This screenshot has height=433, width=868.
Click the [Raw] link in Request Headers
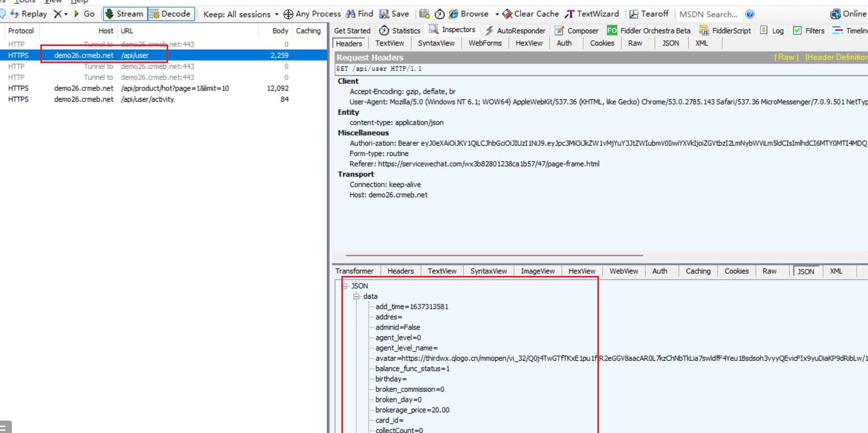click(786, 57)
